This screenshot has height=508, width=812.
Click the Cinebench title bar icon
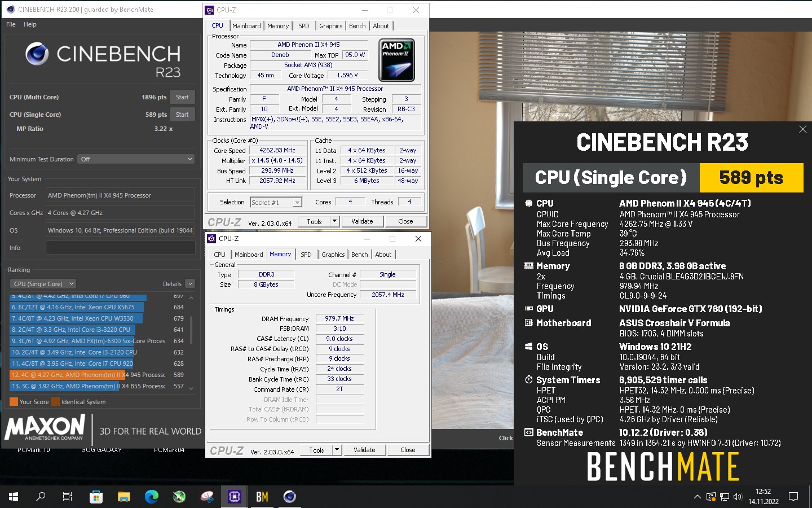coord(10,10)
